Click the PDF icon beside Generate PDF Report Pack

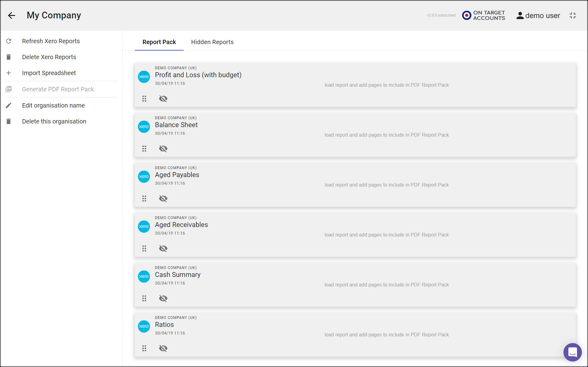tap(9, 89)
